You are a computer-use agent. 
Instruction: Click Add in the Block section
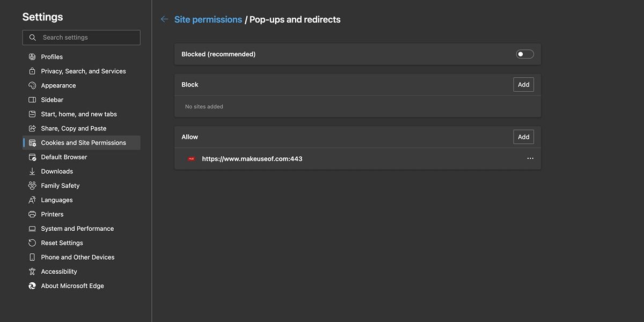click(523, 84)
